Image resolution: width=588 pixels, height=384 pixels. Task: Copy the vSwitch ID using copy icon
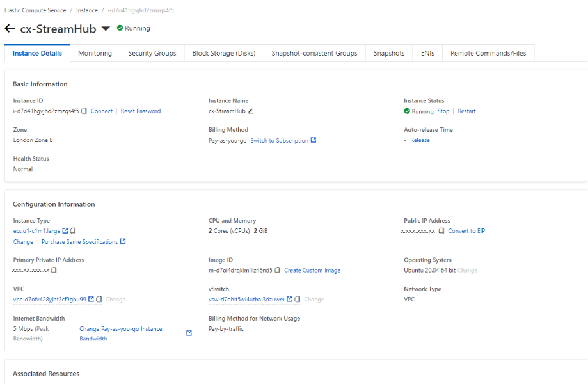pyautogui.click(x=298, y=300)
